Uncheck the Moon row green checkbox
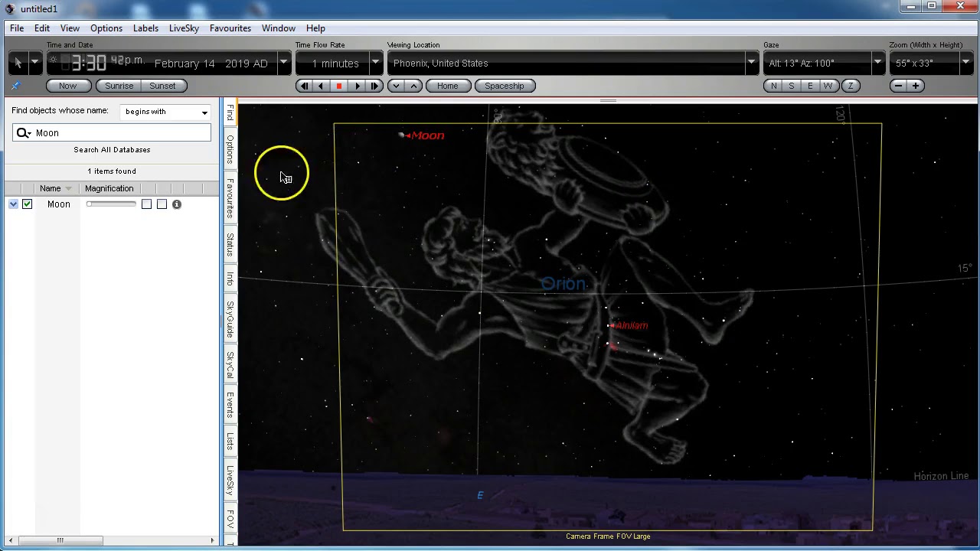 click(28, 204)
